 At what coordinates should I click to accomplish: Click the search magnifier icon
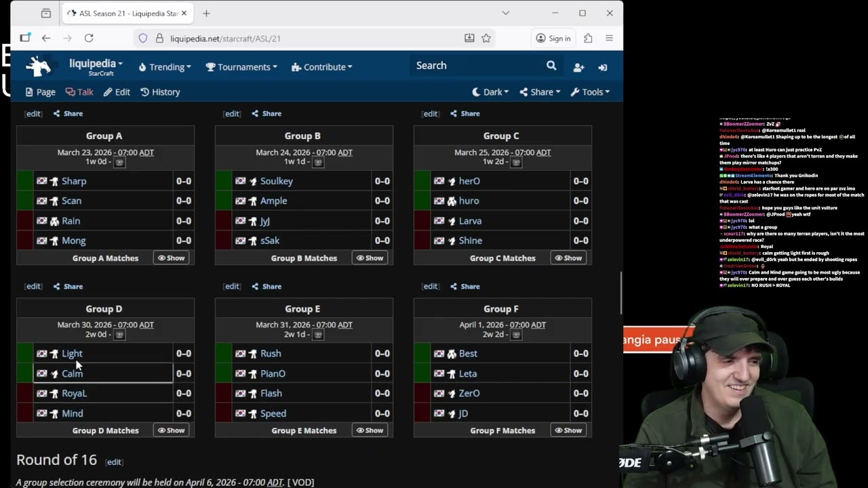coord(551,66)
